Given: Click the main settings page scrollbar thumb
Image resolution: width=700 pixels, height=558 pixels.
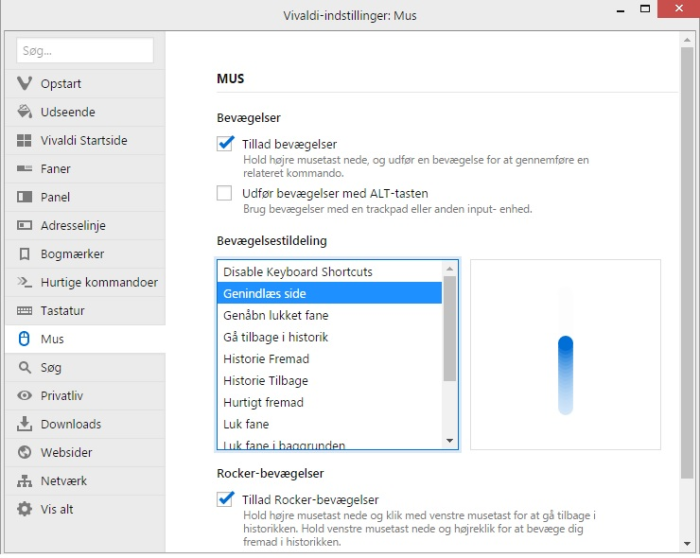Looking at the screenshot, I should click(687, 263).
